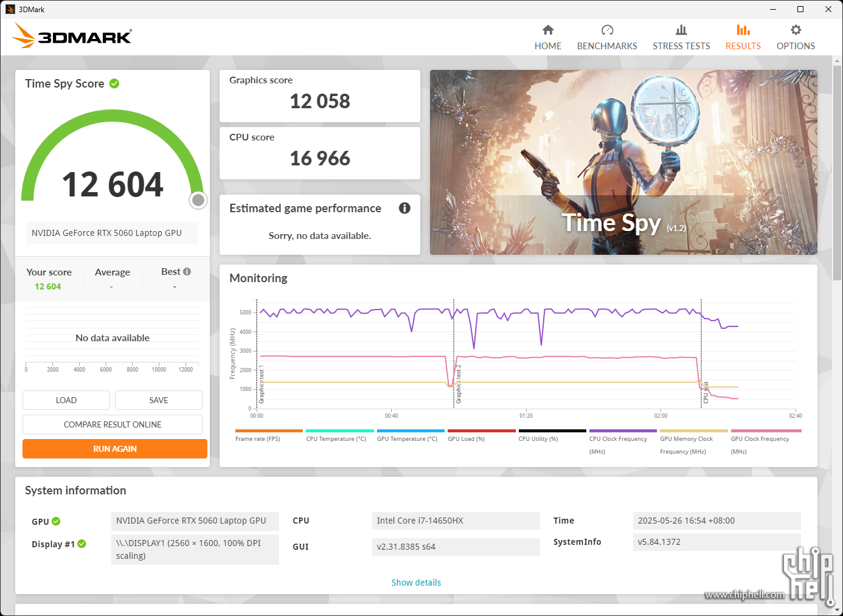This screenshot has height=616, width=843.
Task: Click the Graphics score value 12 058
Action: pos(320,101)
